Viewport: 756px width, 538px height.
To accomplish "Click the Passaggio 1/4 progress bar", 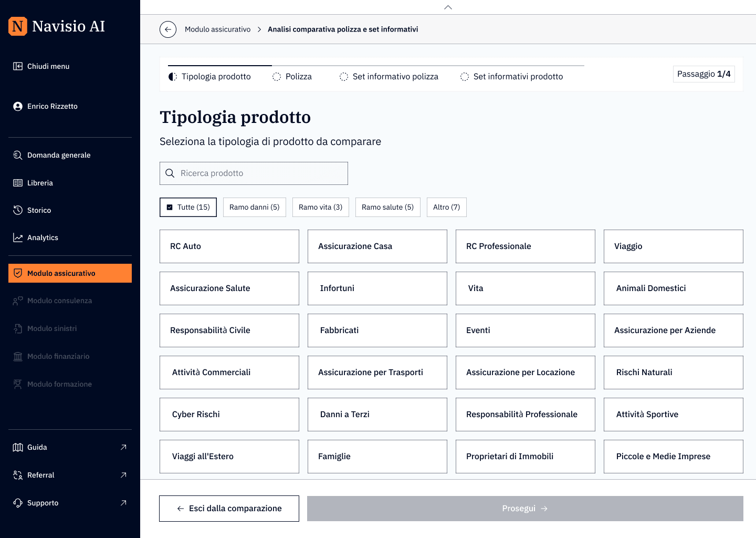I will (x=703, y=74).
